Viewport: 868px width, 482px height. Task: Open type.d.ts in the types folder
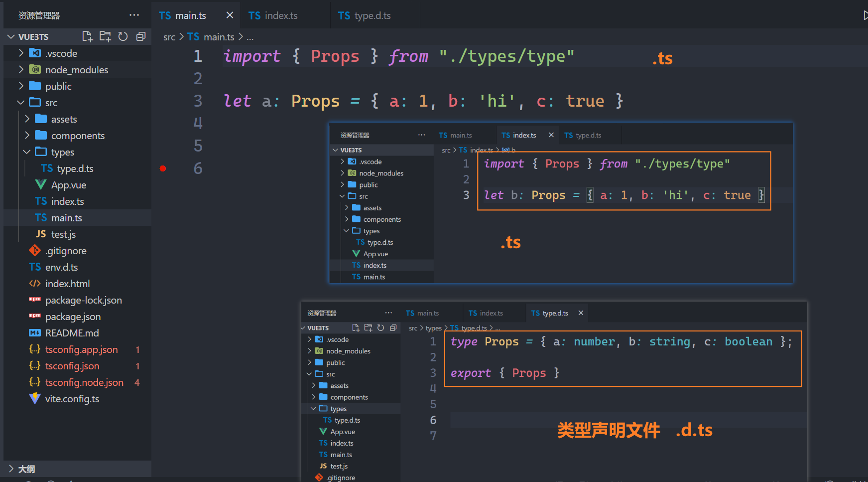(x=75, y=168)
